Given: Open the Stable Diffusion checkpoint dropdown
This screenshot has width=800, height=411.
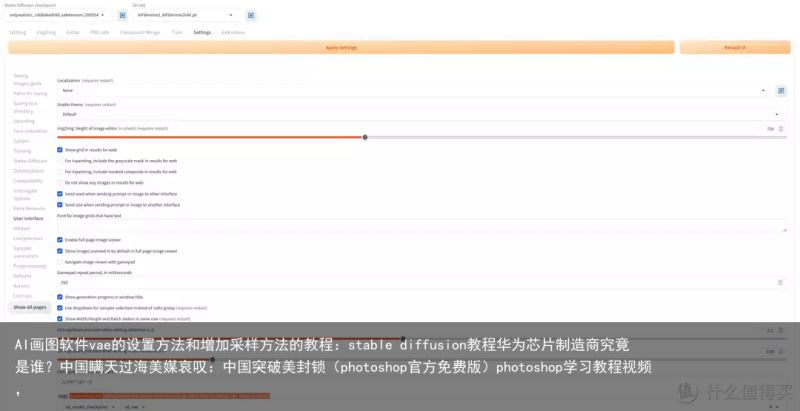Looking at the screenshot, I should [57, 15].
